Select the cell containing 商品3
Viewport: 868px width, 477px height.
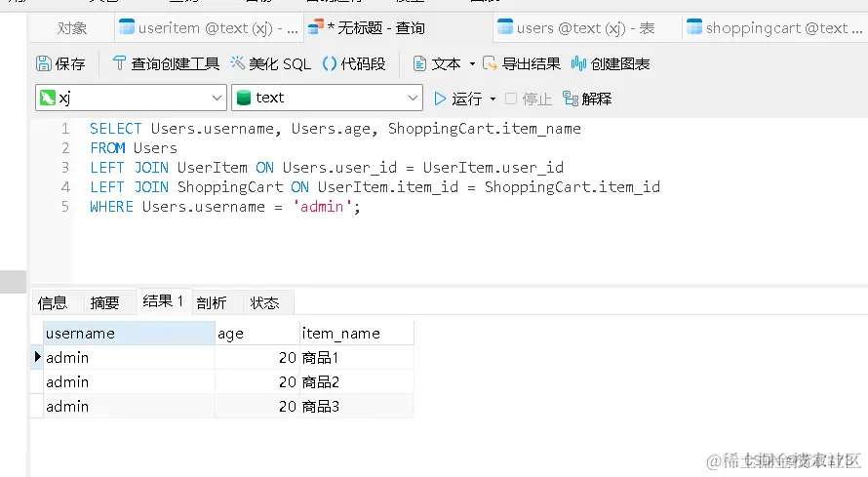click(357, 406)
